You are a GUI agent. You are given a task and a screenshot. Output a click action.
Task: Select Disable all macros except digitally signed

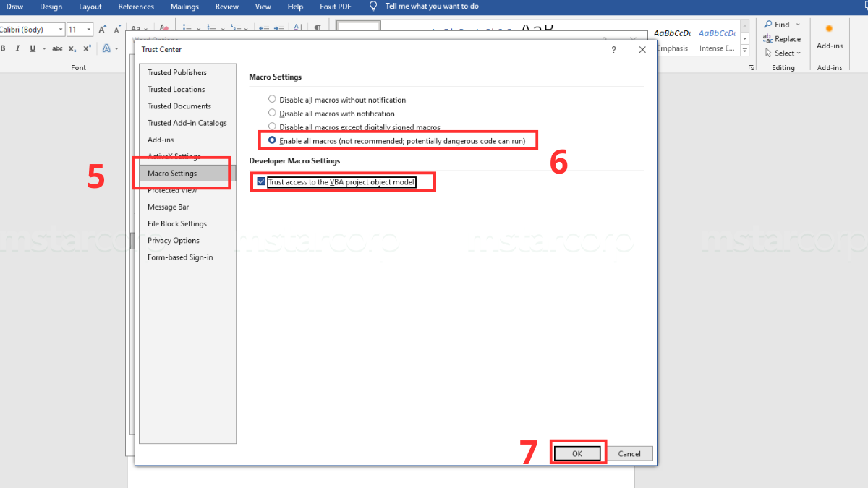(x=272, y=127)
